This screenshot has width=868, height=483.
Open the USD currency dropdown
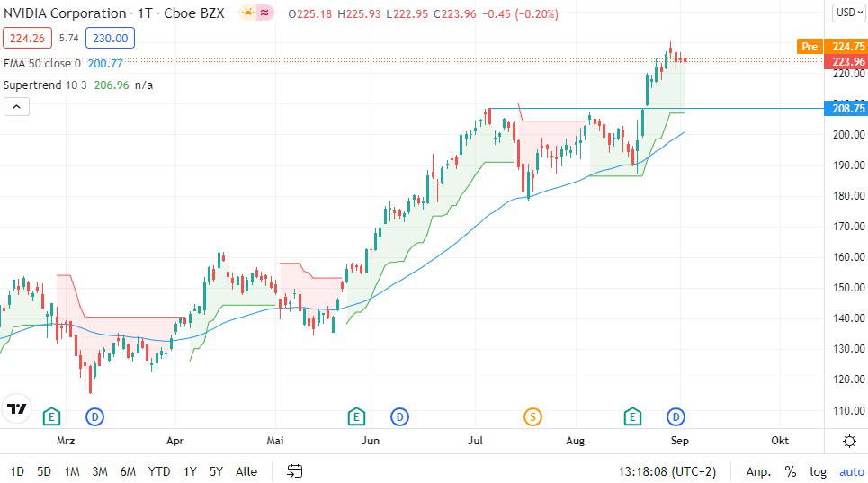[848, 13]
